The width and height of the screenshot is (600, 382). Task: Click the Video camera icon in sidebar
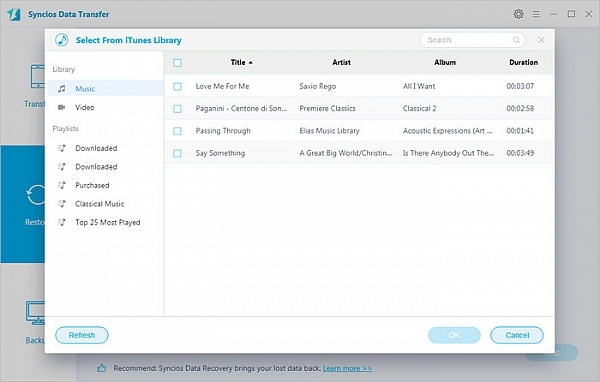pyautogui.click(x=61, y=107)
